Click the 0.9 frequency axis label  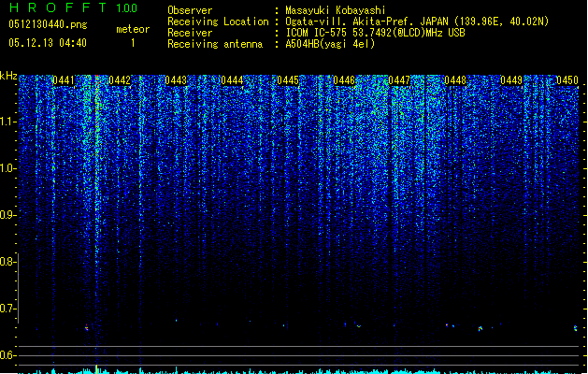[x=7, y=215]
